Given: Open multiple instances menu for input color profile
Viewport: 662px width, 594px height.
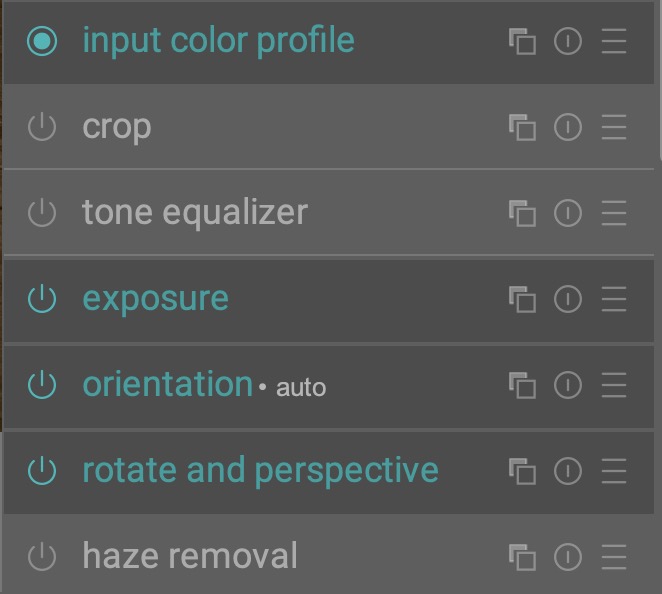Looking at the screenshot, I should pyautogui.click(x=522, y=42).
